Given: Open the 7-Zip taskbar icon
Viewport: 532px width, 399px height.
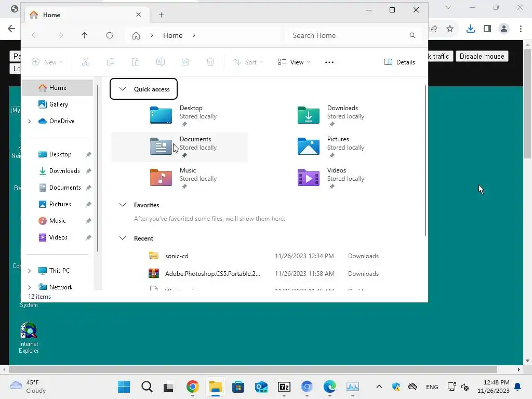Looking at the screenshot, I should coord(284,387).
